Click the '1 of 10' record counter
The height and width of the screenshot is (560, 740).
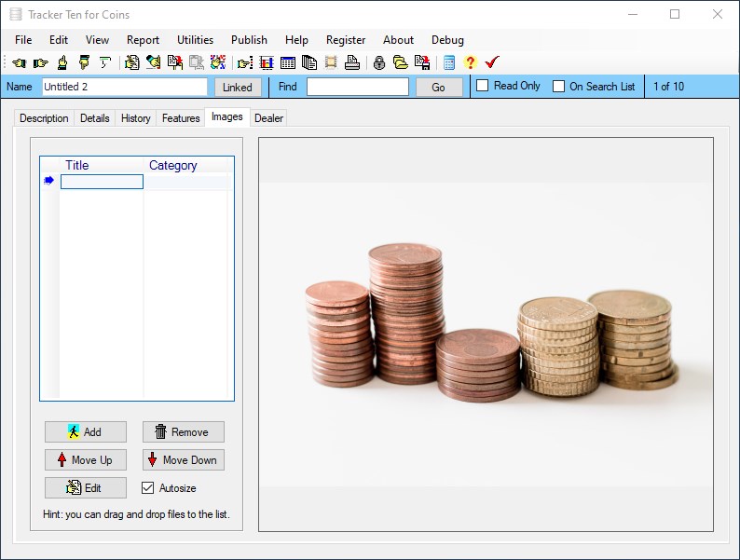point(668,87)
